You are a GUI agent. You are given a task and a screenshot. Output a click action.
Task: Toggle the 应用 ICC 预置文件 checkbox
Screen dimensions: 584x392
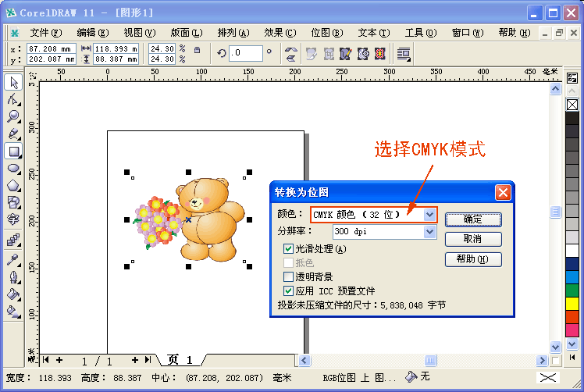[288, 290]
